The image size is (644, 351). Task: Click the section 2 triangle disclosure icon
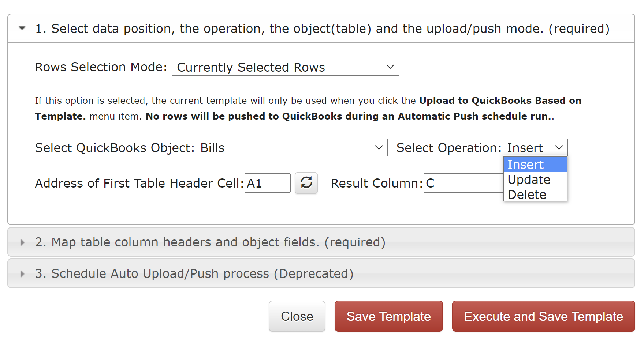[22, 242]
